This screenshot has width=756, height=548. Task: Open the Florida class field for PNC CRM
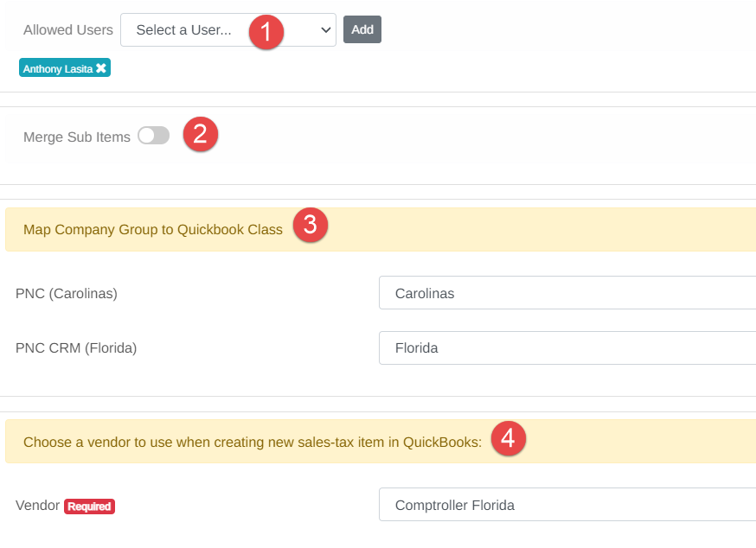pos(567,348)
